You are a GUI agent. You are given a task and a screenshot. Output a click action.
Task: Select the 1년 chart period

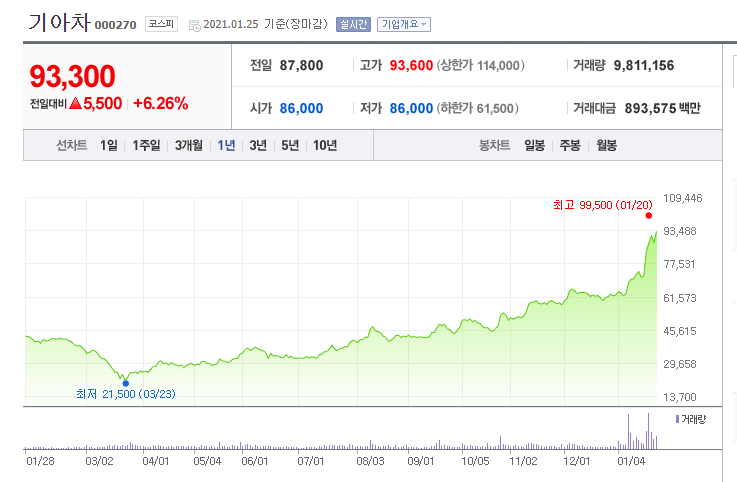[x=226, y=145]
